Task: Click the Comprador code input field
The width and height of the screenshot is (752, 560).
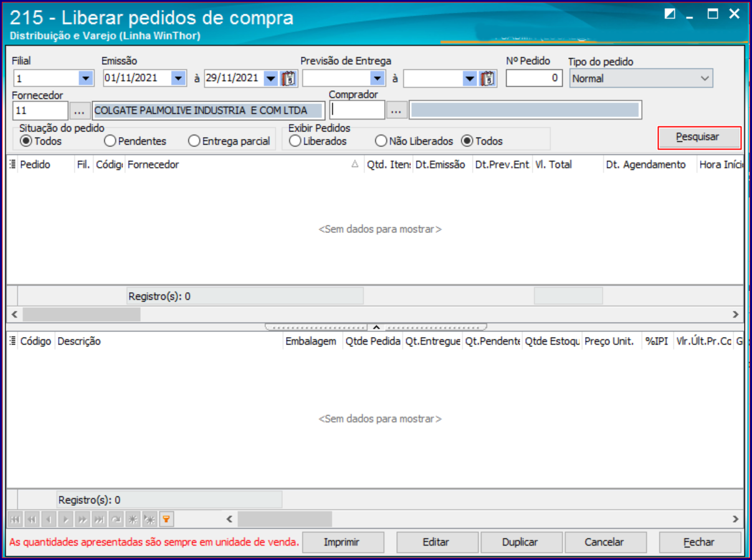Action: (357, 111)
